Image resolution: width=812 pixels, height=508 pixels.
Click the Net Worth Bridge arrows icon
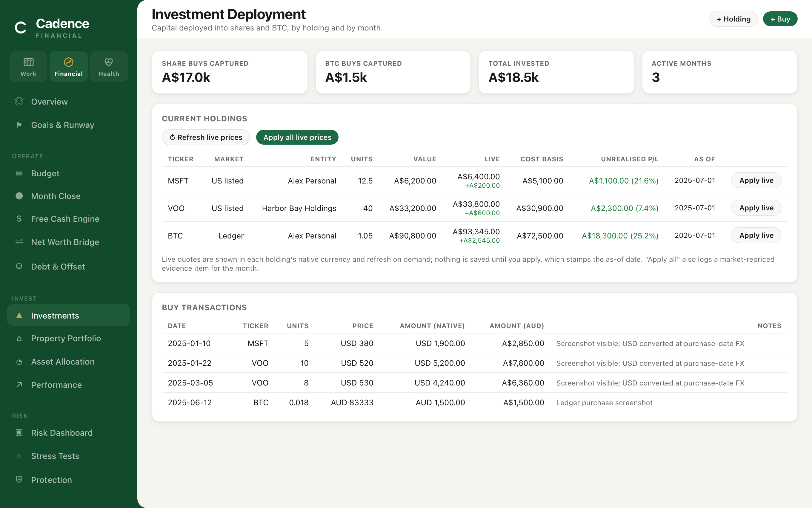tap(19, 242)
